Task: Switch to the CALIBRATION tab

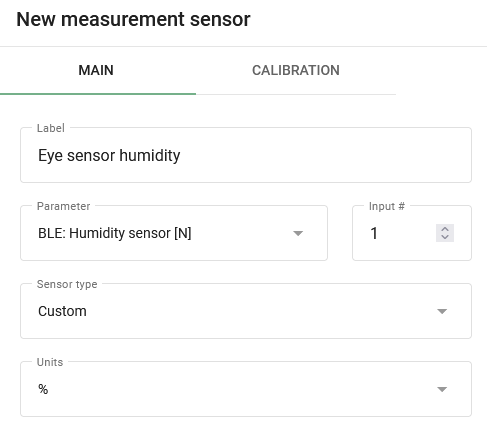Action: (x=296, y=70)
